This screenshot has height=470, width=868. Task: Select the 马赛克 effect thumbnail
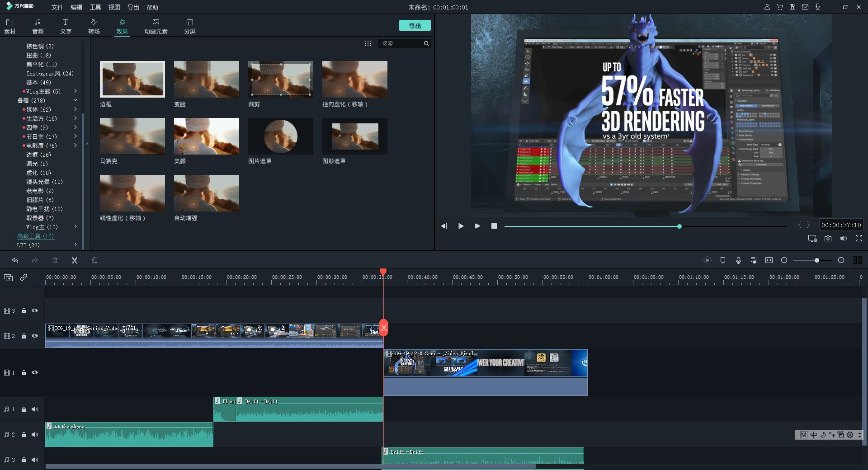[x=132, y=136]
